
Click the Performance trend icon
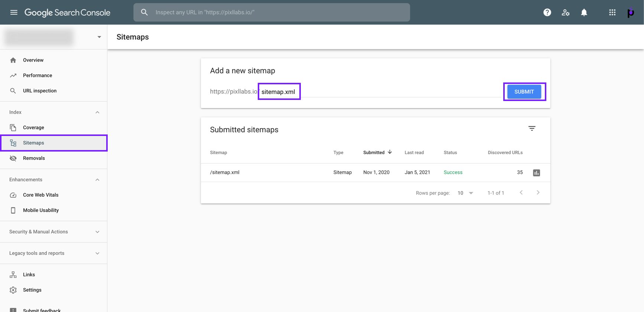tap(13, 75)
